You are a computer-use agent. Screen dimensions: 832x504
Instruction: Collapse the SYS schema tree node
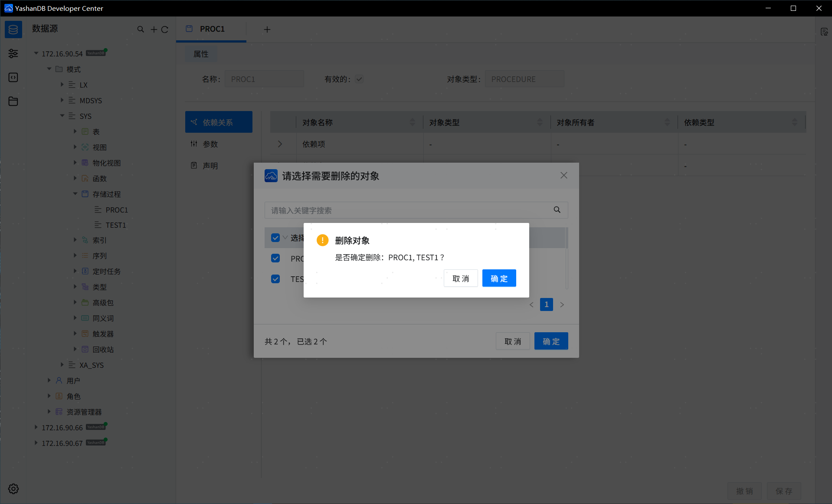(x=62, y=116)
